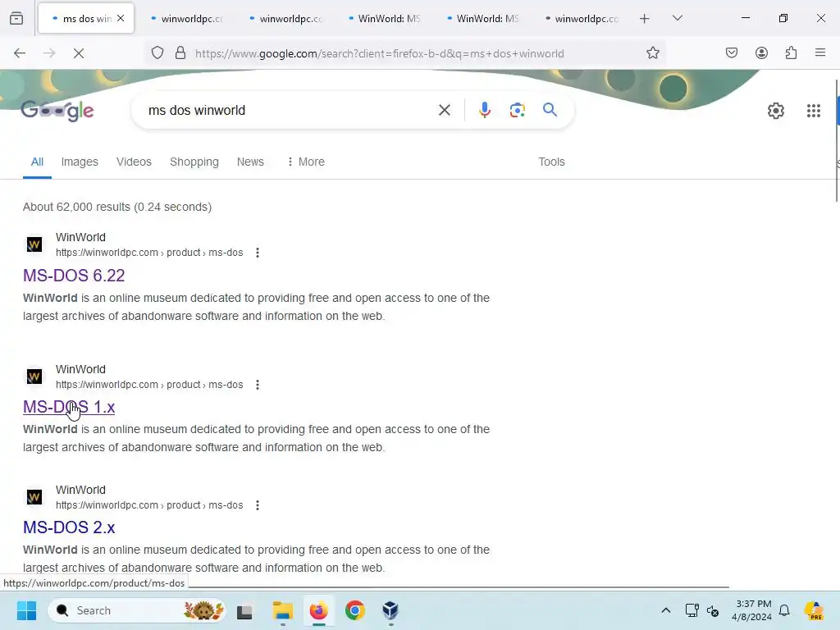Image resolution: width=840 pixels, height=630 pixels.
Task: Click the Firefox View icon
Action: click(16, 18)
